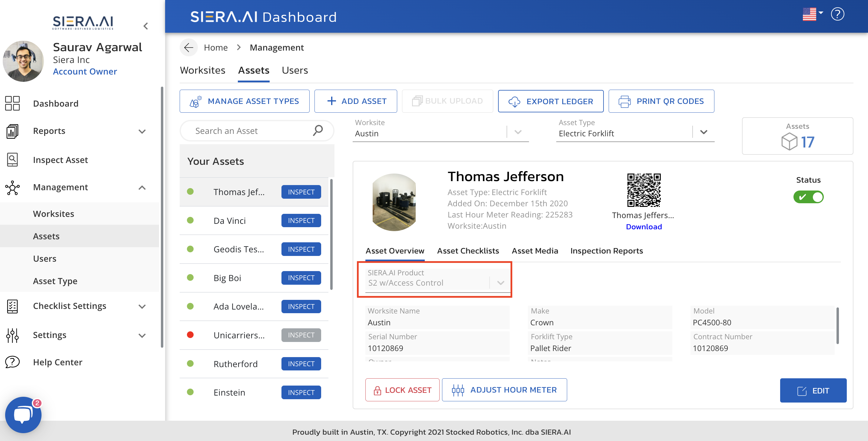The image size is (868, 441).
Task: Download the Thomas Jefferson QR code
Action: click(643, 226)
